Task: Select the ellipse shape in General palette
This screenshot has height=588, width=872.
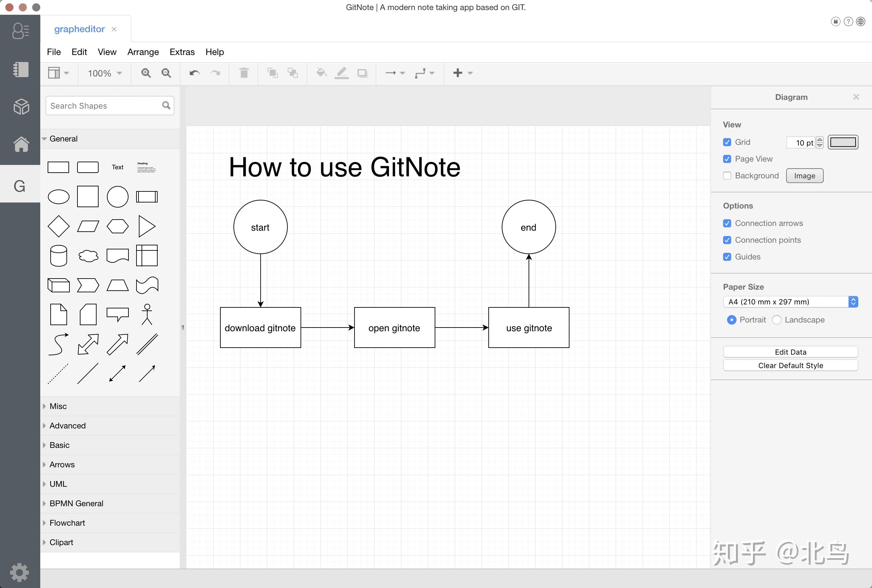Action: (x=58, y=196)
